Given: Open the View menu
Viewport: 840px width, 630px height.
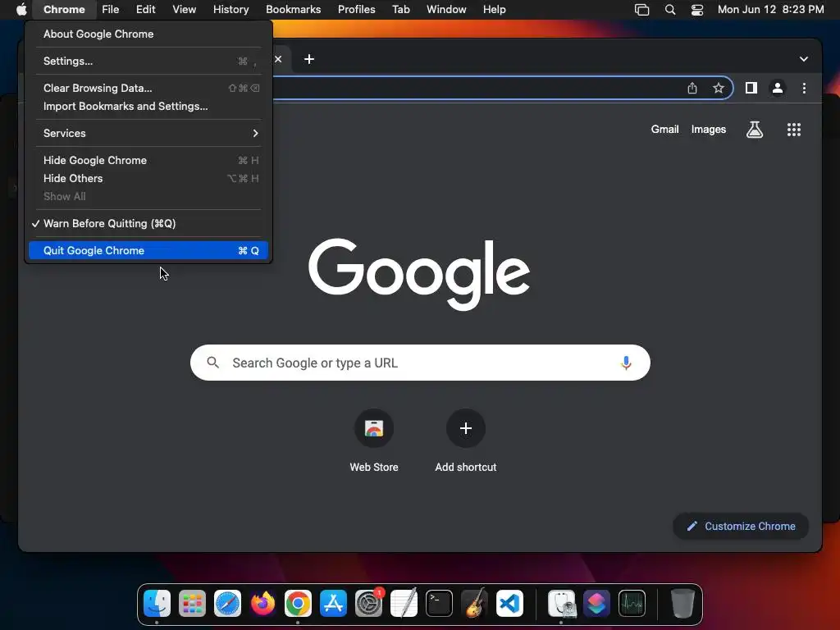Looking at the screenshot, I should [184, 9].
